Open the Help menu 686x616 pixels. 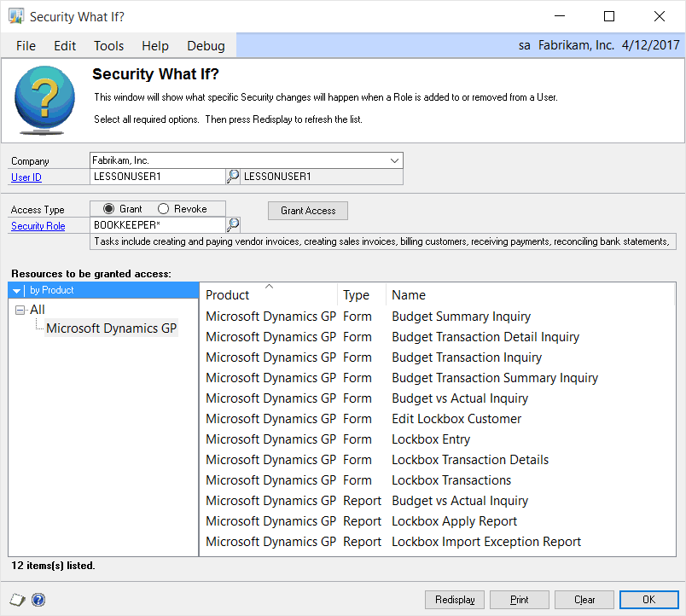point(155,45)
